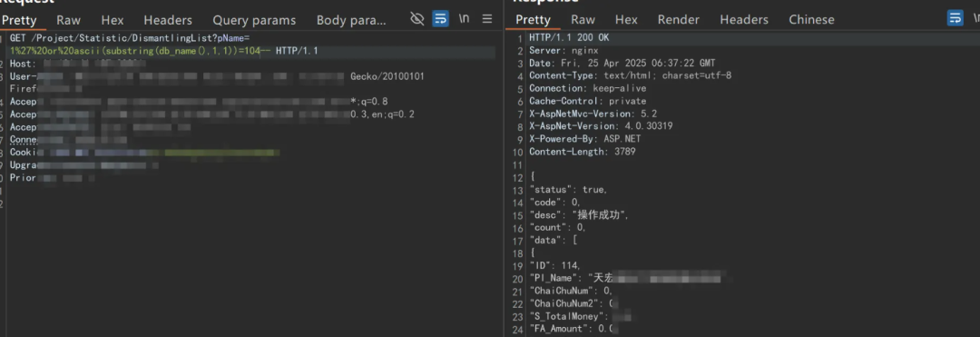This screenshot has width=980, height=337.
Task: Click the "code": 0 line
Action: click(554, 202)
